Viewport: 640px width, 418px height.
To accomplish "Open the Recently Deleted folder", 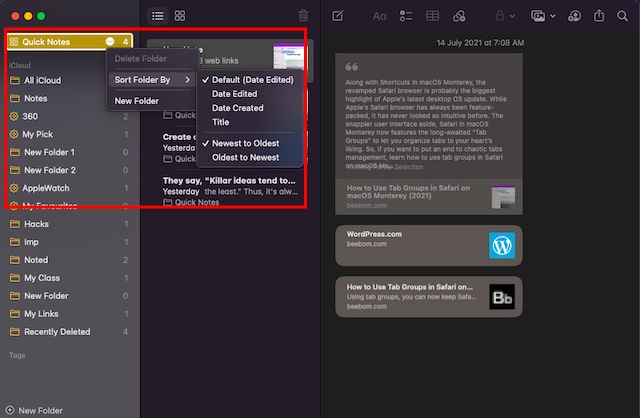I will (x=57, y=332).
